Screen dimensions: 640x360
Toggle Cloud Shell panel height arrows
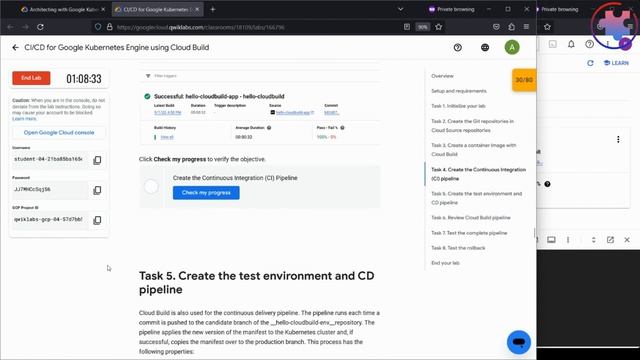click(593, 240)
